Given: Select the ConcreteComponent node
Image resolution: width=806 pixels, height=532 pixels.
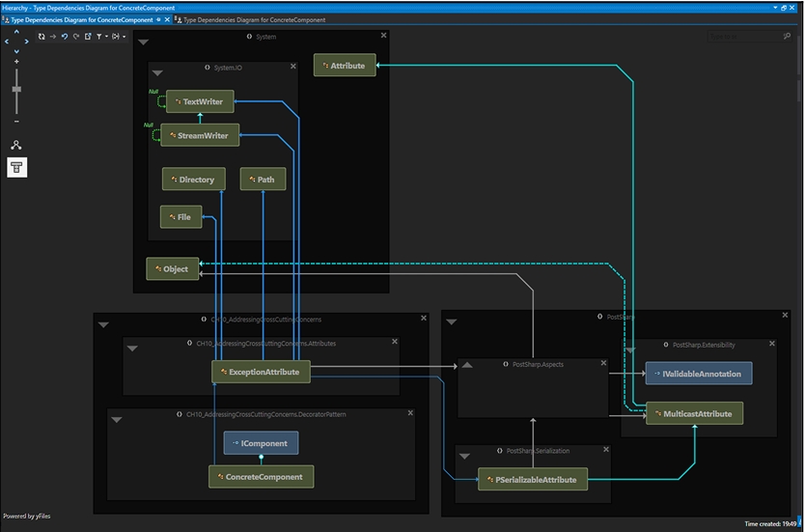Looking at the screenshot, I should pos(261,476).
